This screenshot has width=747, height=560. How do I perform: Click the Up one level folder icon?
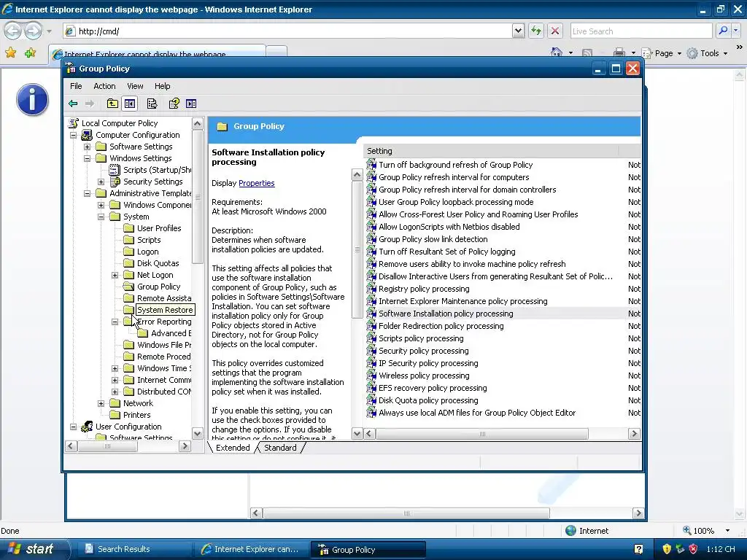(x=112, y=104)
